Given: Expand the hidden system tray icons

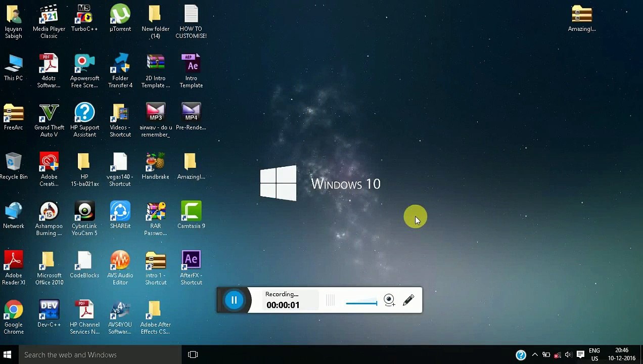Looking at the screenshot, I should coord(535,355).
